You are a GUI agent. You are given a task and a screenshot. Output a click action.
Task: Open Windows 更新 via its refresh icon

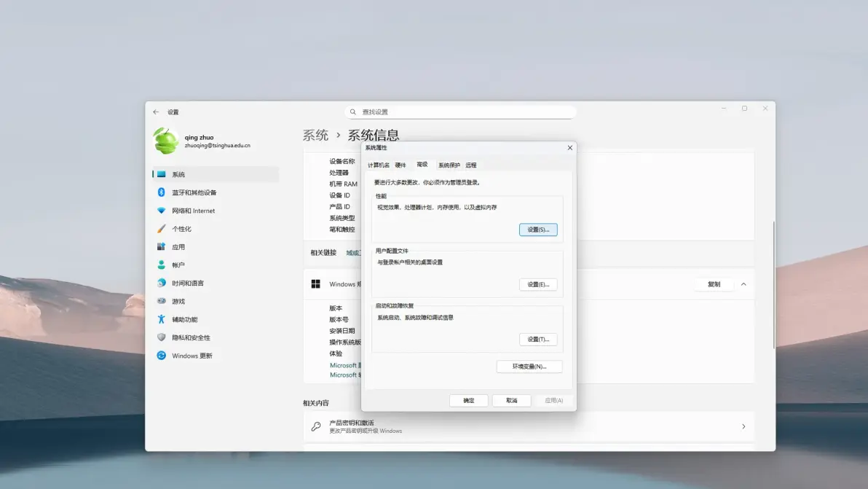coord(162,356)
